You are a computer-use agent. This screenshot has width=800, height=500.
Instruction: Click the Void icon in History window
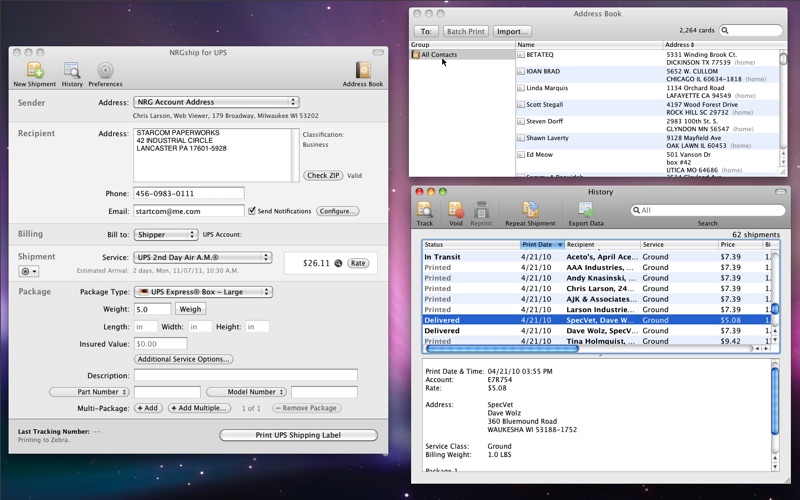point(456,209)
